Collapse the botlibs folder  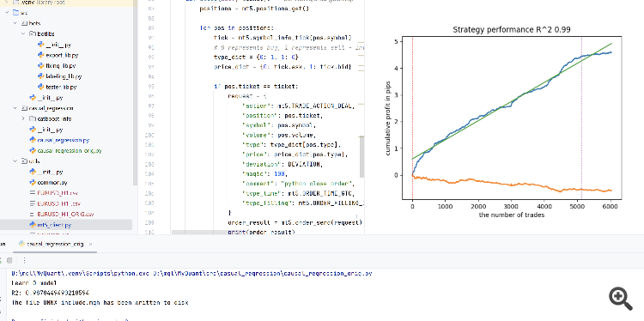(23, 33)
